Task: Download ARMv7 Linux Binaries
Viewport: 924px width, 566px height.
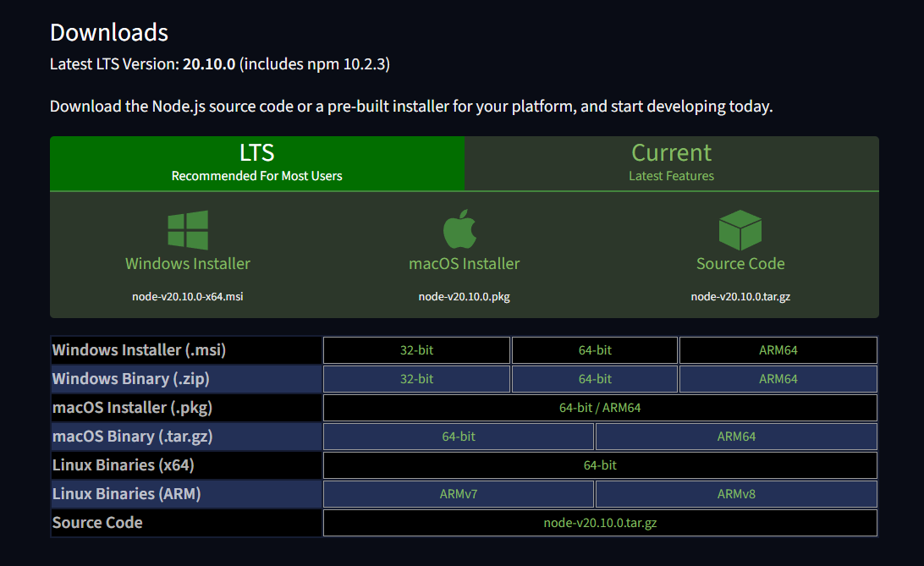Action: click(x=459, y=494)
